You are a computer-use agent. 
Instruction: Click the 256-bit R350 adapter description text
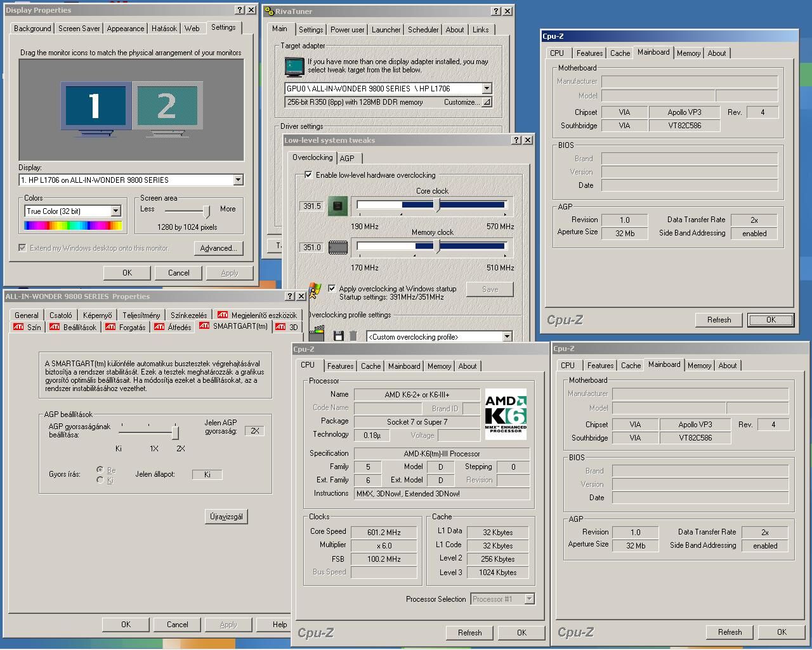tap(355, 102)
